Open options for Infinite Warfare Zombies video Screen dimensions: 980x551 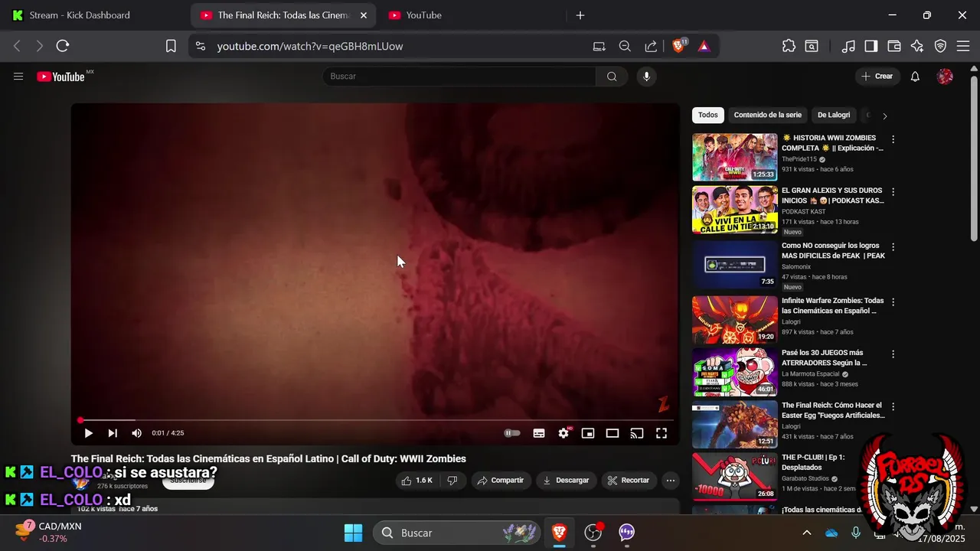893,302
